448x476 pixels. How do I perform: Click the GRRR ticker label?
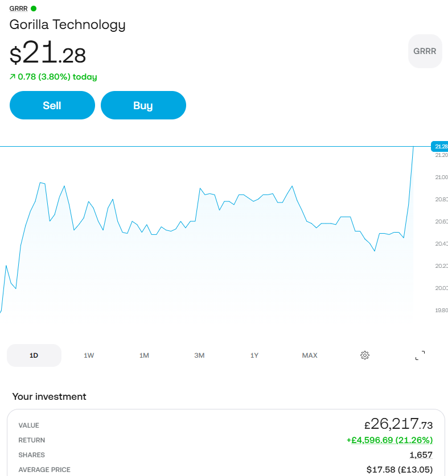(19, 9)
